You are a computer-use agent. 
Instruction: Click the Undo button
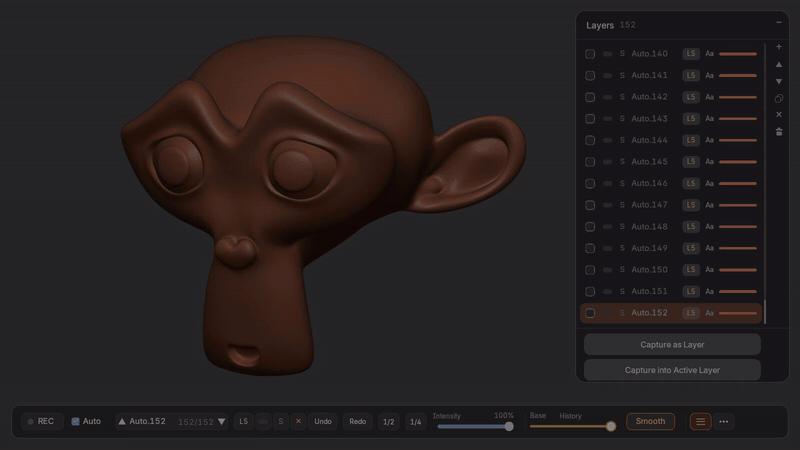(323, 421)
